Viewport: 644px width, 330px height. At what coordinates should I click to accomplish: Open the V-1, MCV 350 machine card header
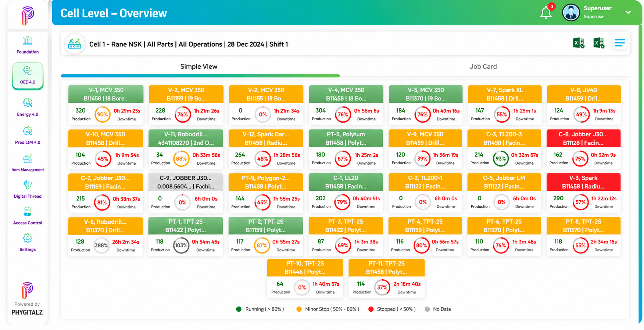pos(106,94)
